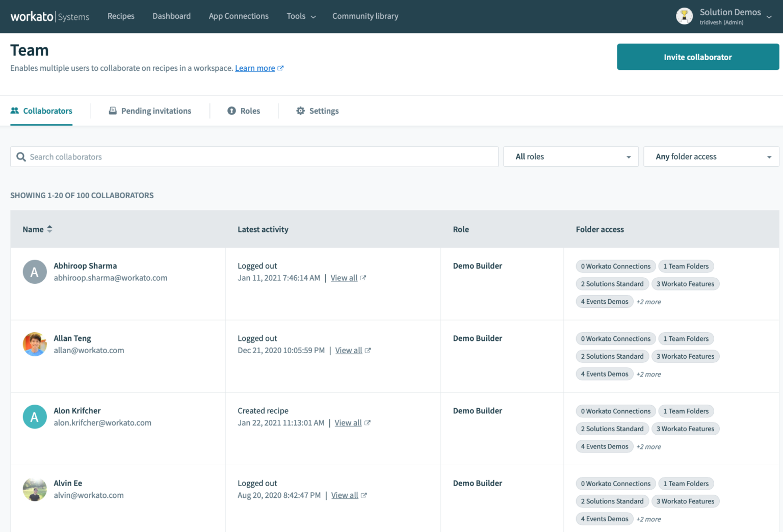Toggle Name column sorting arrows
The height and width of the screenshot is (532, 783).
coord(50,229)
